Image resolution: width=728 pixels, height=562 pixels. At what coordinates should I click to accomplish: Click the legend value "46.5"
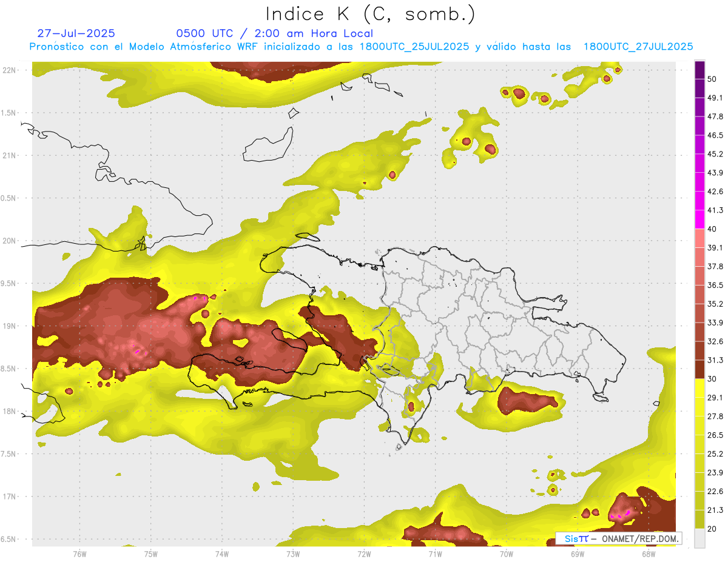coord(715,135)
